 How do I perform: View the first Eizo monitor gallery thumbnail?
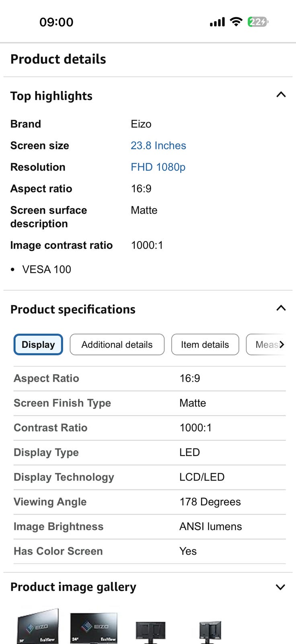[x=38, y=626]
